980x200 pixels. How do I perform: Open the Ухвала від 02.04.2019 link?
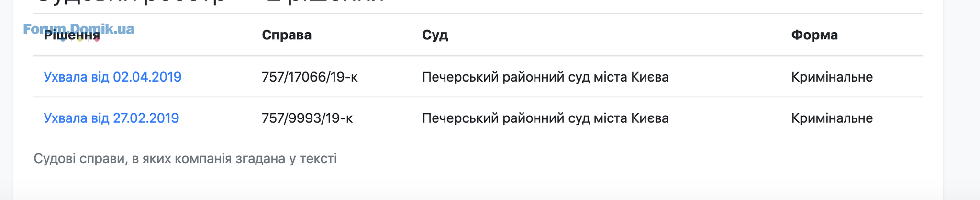(x=112, y=77)
